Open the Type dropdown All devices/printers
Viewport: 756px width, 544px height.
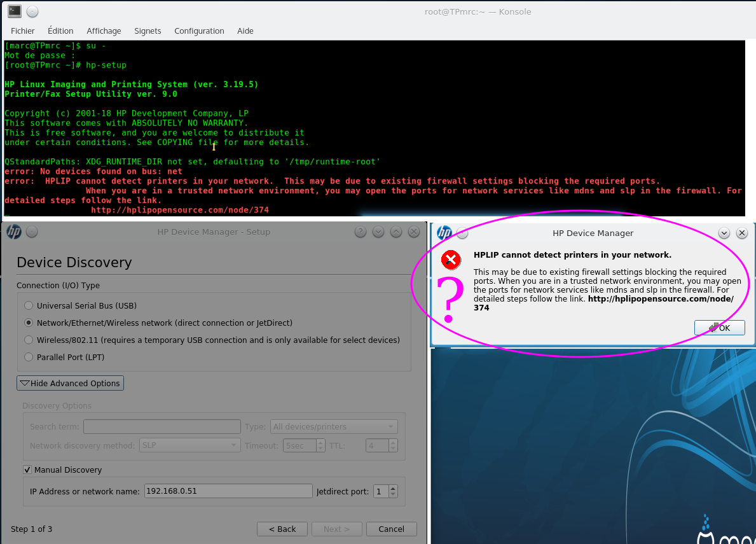point(334,426)
